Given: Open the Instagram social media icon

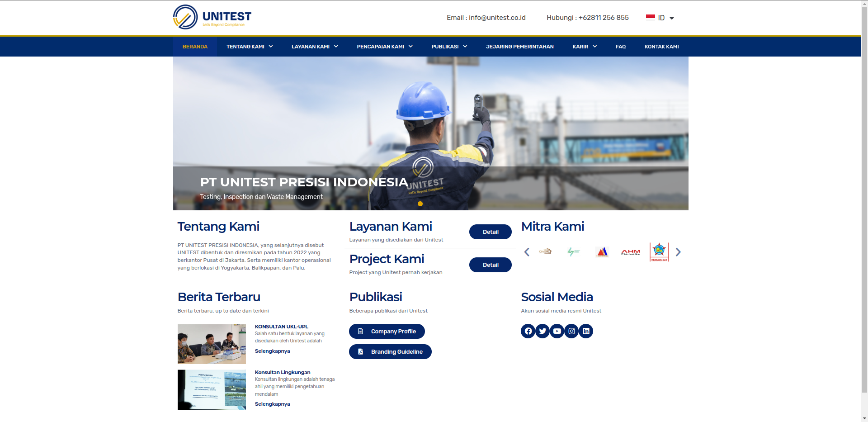Looking at the screenshot, I should tap(571, 331).
